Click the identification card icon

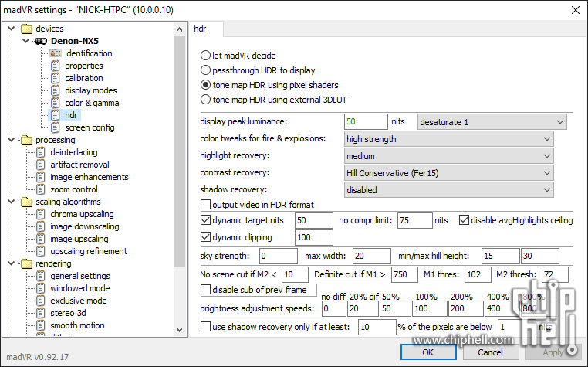pos(55,53)
